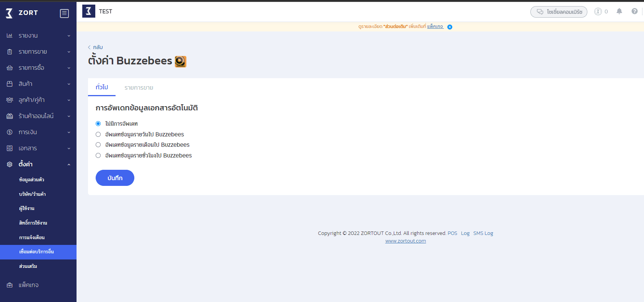This screenshot has width=644, height=302.
Task: Open the POS link in the footer
Action: [x=452, y=233]
